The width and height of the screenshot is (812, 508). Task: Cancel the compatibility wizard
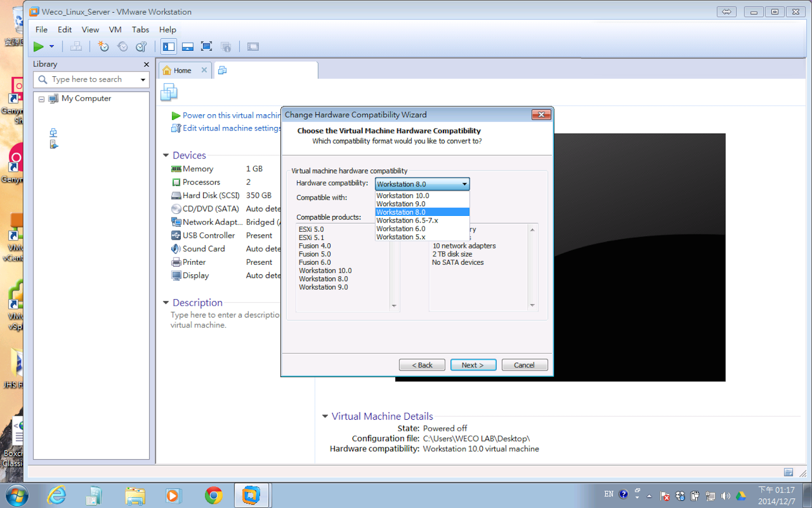click(x=524, y=365)
